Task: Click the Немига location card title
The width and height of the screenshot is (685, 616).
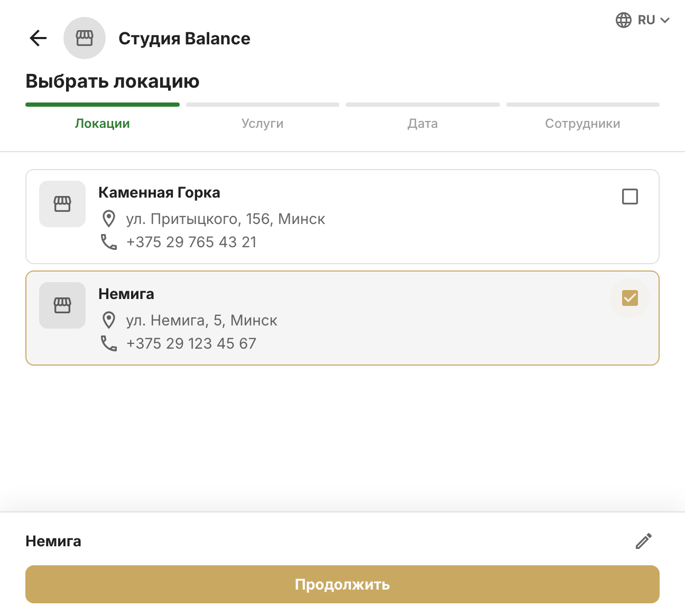Action: pos(126,294)
